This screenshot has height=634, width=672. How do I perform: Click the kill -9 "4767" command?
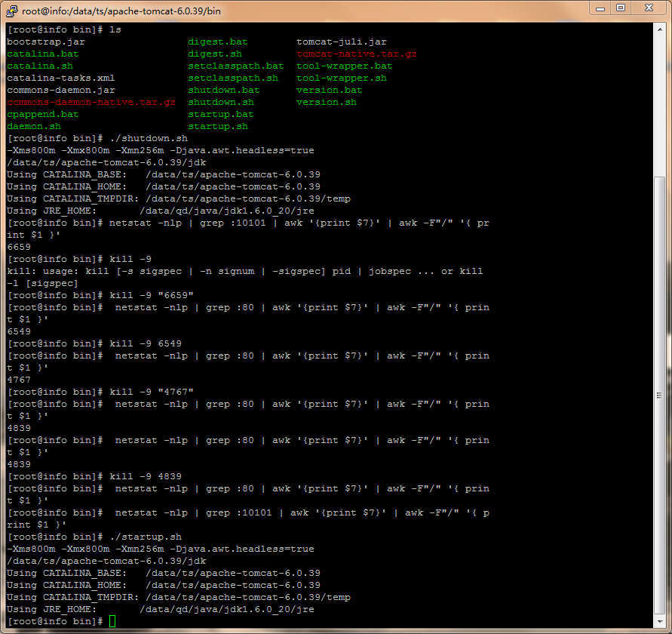pos(152,392)
